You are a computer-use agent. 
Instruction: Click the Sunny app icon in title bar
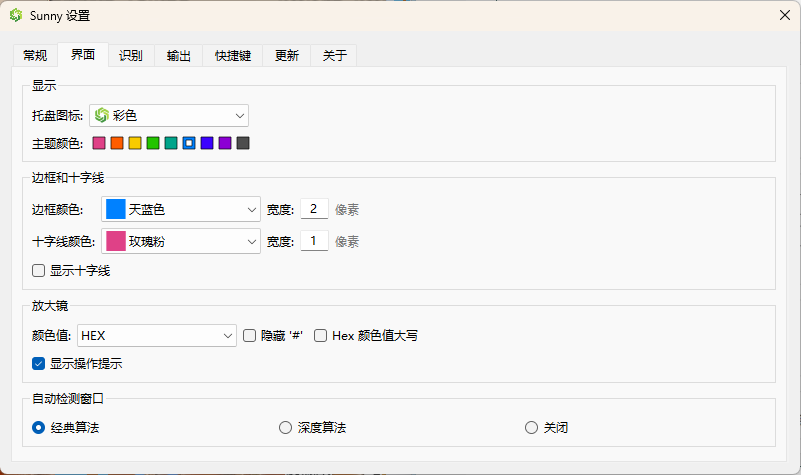16,14
